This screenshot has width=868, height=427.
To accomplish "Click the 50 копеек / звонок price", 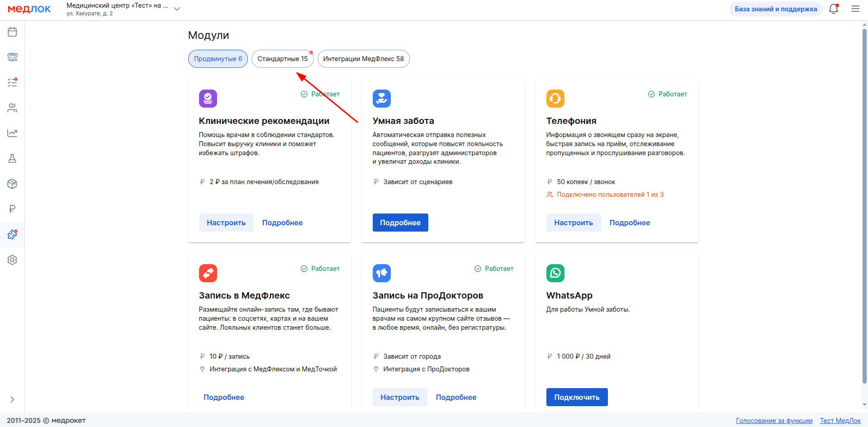I will pos(586,182).
